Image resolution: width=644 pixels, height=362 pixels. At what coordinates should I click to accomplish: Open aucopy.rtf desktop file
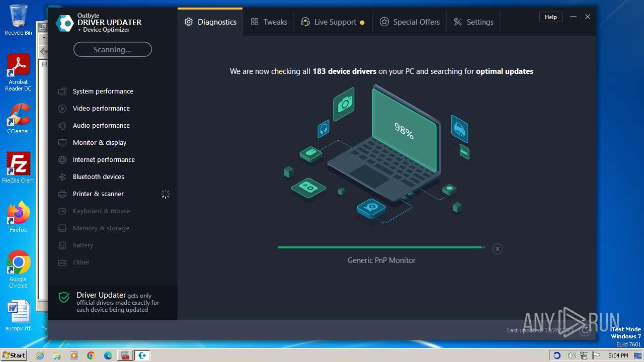pyautogui.click(x=18, y=316)
